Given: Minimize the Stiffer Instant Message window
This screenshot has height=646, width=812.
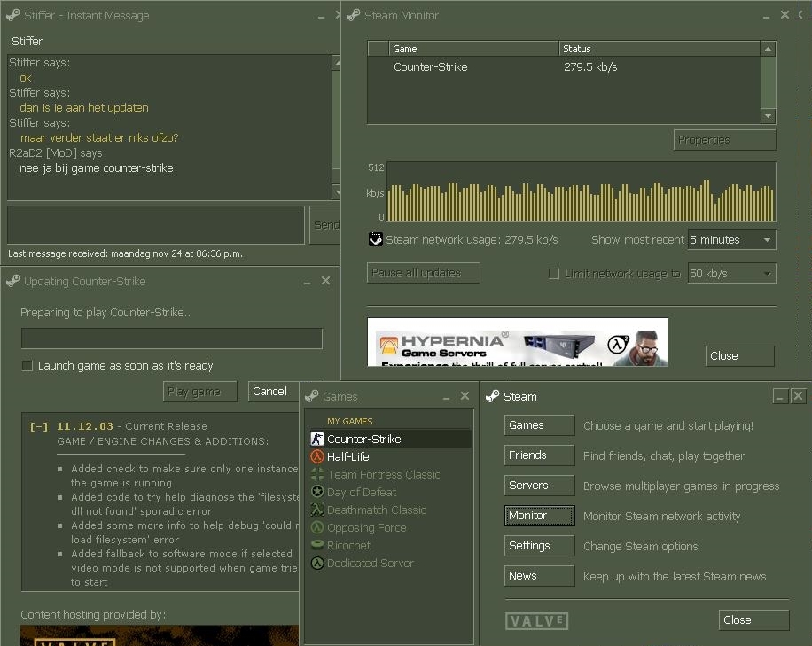Looking at the screenshot, I should [x=321, y=16].
